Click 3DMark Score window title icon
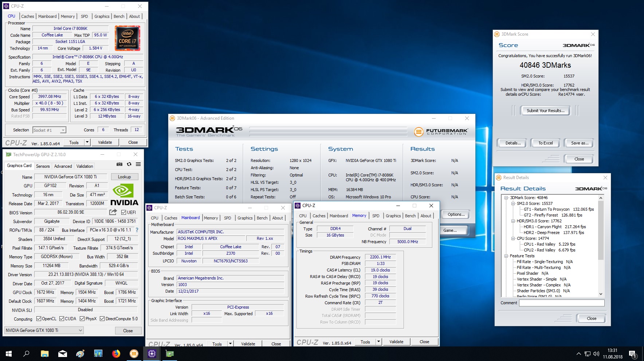 tap(496, 34)
